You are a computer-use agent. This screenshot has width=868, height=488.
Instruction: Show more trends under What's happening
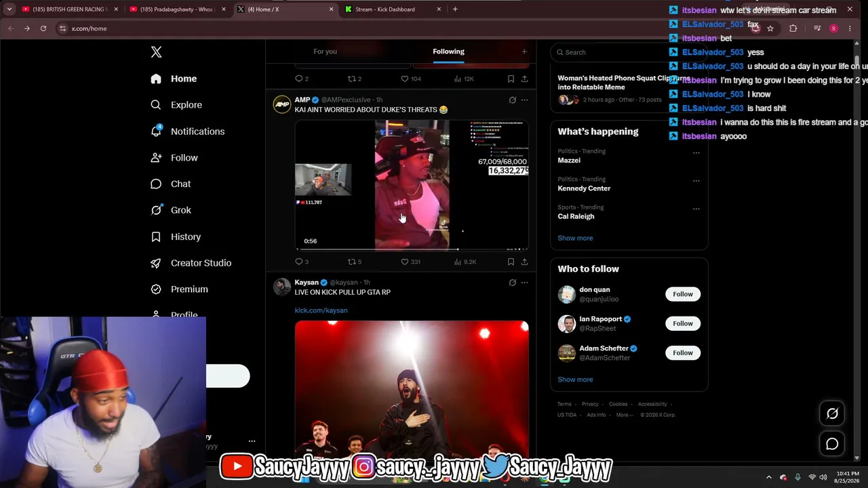tap(575, 238)
